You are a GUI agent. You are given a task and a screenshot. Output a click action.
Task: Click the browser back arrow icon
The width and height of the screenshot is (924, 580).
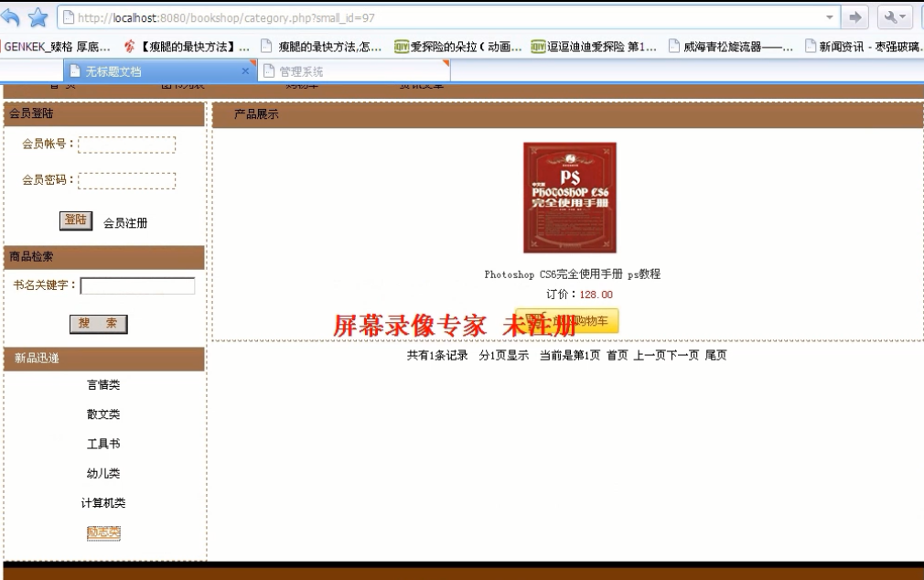point(11,17)
